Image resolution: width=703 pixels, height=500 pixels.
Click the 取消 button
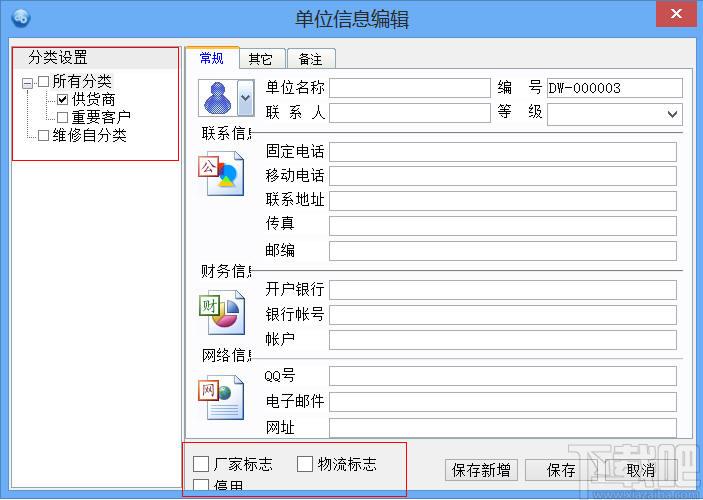(x=641, y=470)
